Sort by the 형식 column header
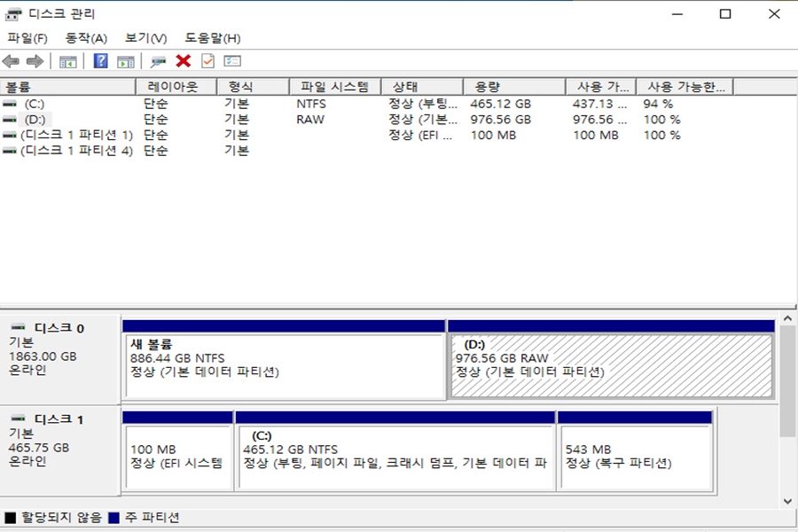Image resolution: width=798 pixels, height=532 pixels. [x=253, y=87]
